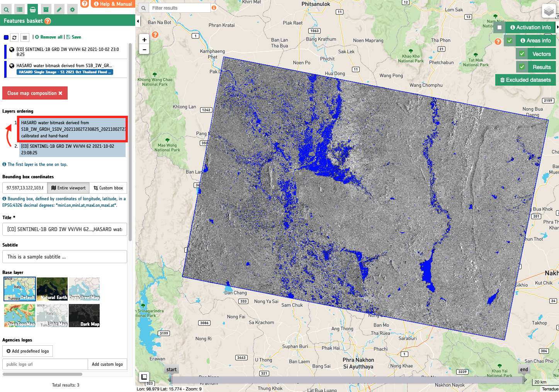Open help icon beside Areas info
Image resolution: width=559 pixels, height=392 pixels.
tap(498, 41)
